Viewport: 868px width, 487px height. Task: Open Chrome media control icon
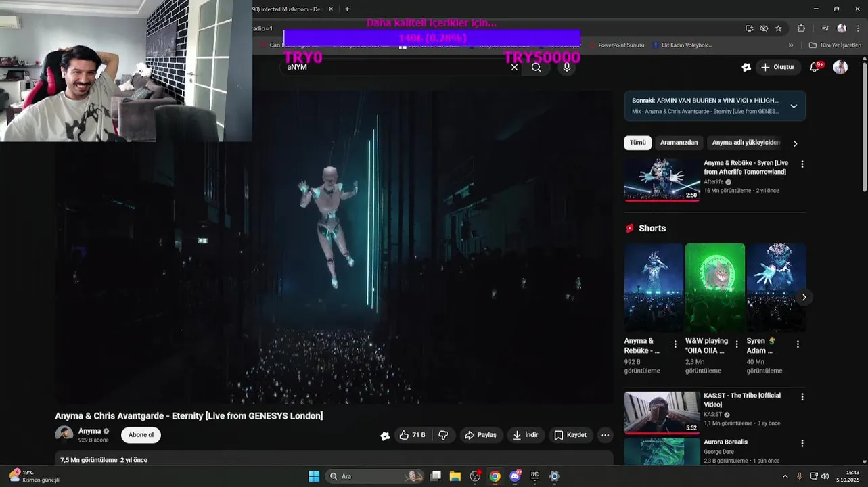tap(825, 28)
